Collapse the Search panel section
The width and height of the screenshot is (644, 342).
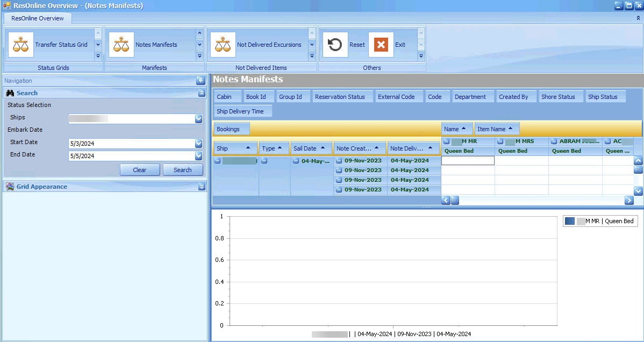click(x=201, y=94)
